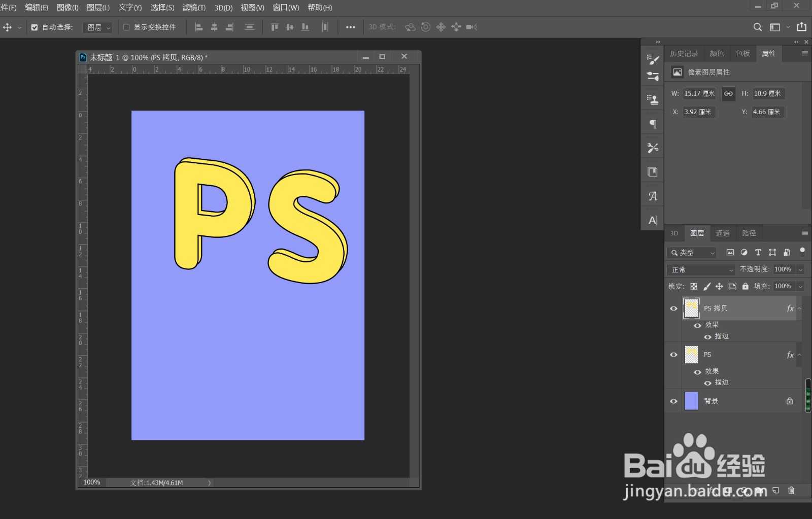The height and width of the screenshot is (519, 812).
Task: Toggle width-height link in Properties panel
Action: click(728, 94)
